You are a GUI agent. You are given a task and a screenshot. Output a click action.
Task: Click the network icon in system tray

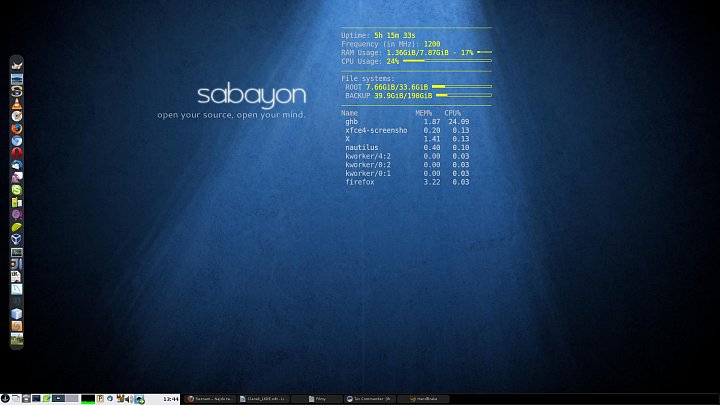point(139,399)
